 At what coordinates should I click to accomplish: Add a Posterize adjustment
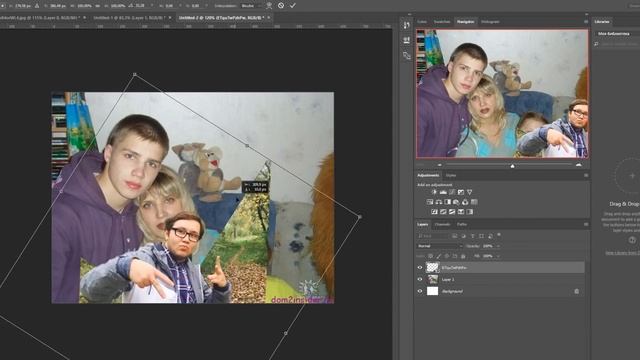[x=443, y=212]
